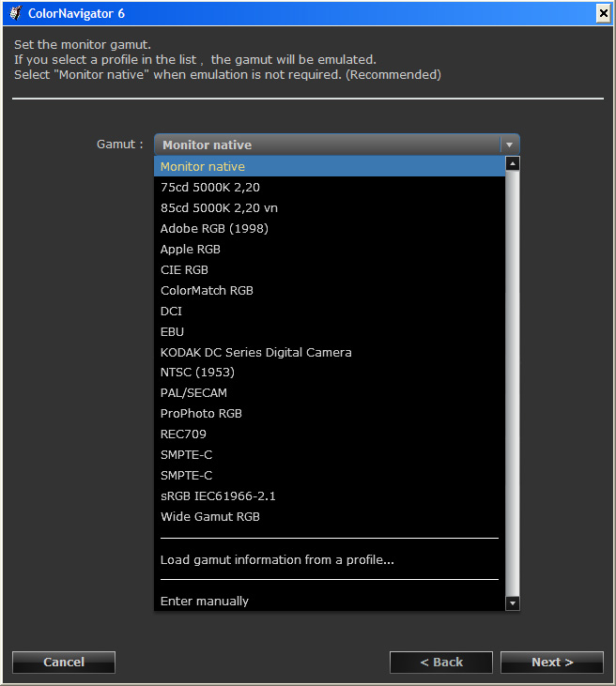This screenshot has height=686, width=616.
Task: Close the ColorNavigator 6 window
Action: [602, 13]
